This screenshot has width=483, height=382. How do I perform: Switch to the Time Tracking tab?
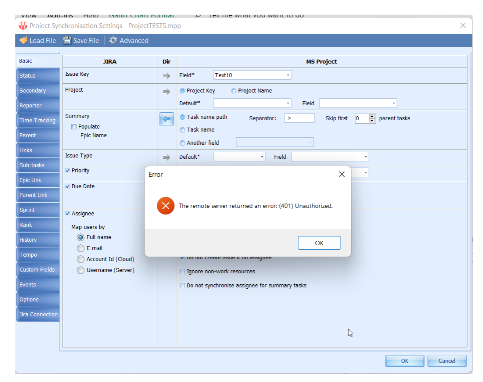38,120
